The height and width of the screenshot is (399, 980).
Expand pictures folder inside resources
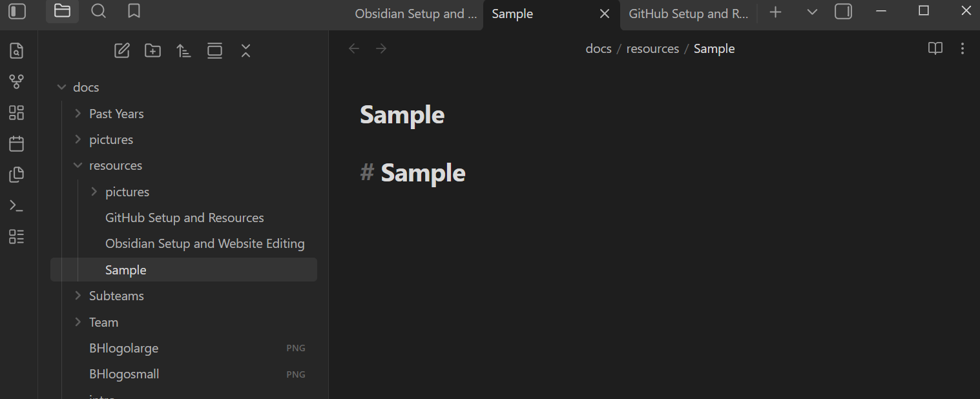[94, 192]
